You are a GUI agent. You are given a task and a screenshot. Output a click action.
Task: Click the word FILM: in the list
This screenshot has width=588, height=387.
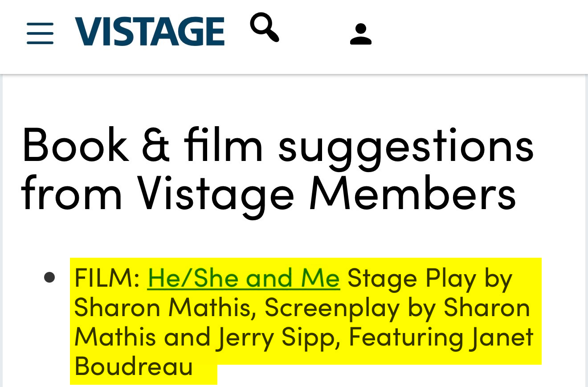[107, 278]
